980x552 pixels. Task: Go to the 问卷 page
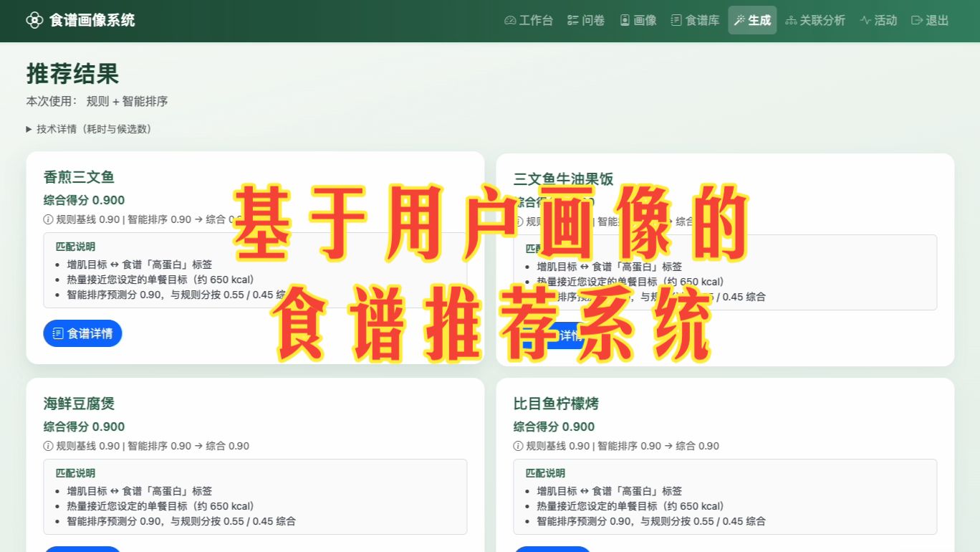point(586,20)
